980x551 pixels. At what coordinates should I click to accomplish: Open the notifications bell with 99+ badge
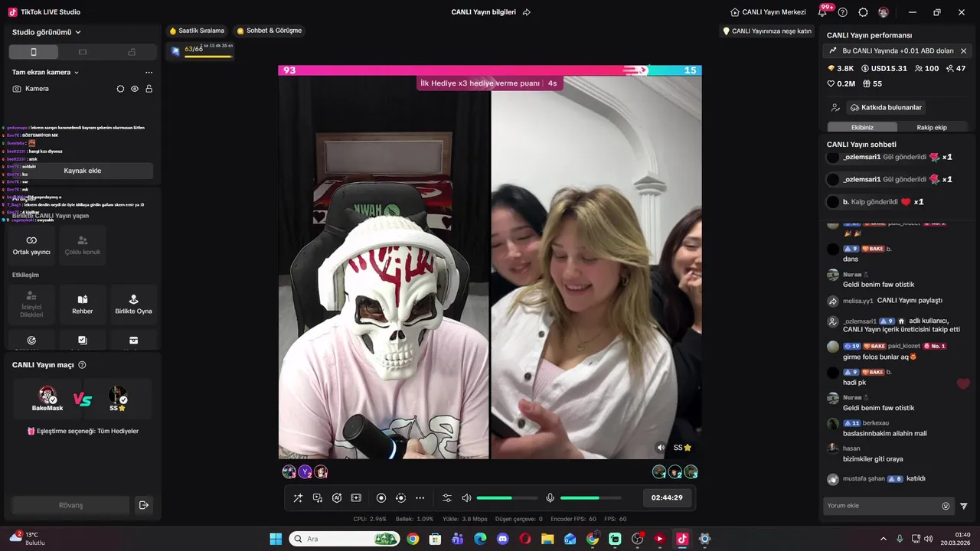click(x=823, y=12)
